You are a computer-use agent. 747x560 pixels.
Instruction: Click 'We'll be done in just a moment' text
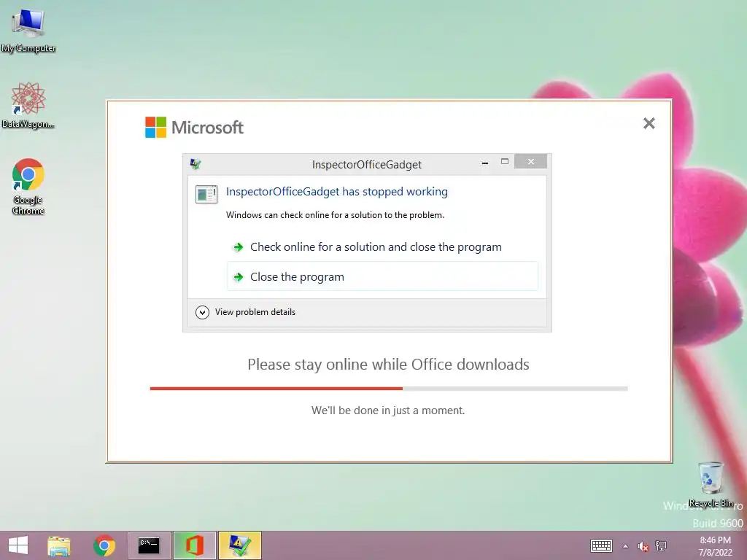tap(388, 410)
